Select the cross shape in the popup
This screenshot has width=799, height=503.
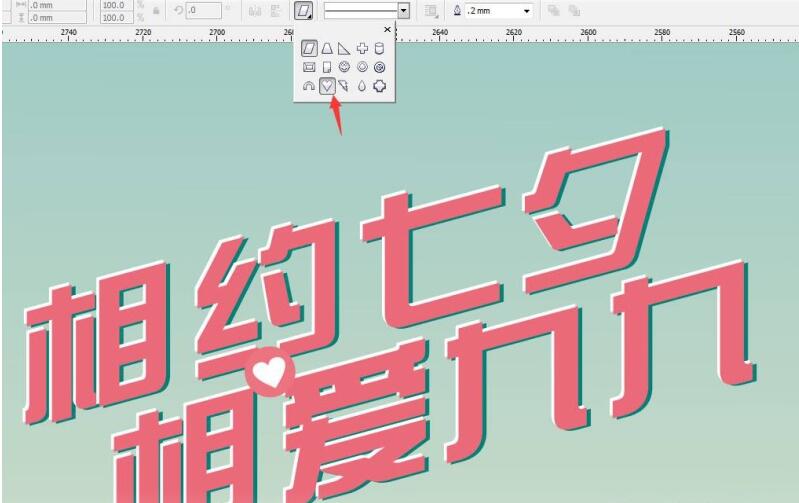pyautogui.click(x=362, y=48)
